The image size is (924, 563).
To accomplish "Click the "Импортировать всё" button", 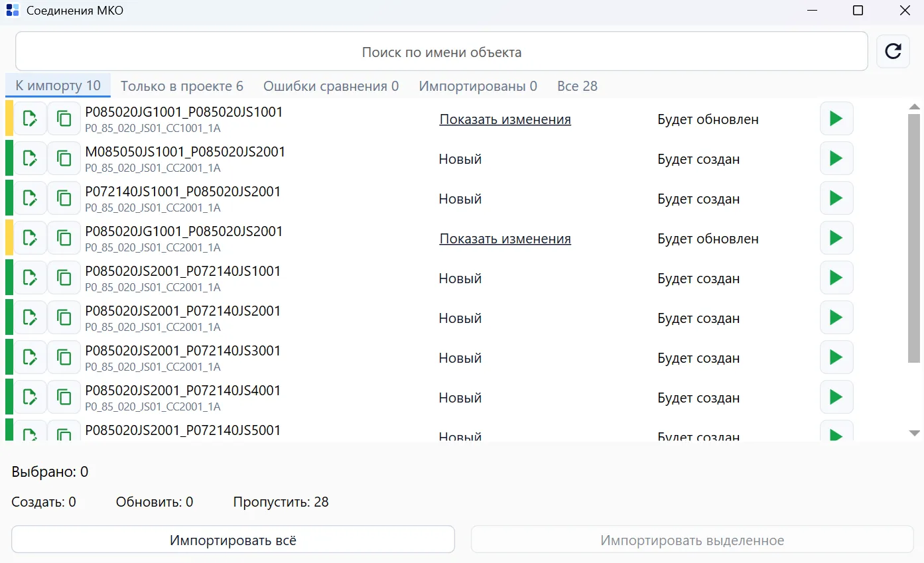I will pyautogui.click(x=233, y=540).
